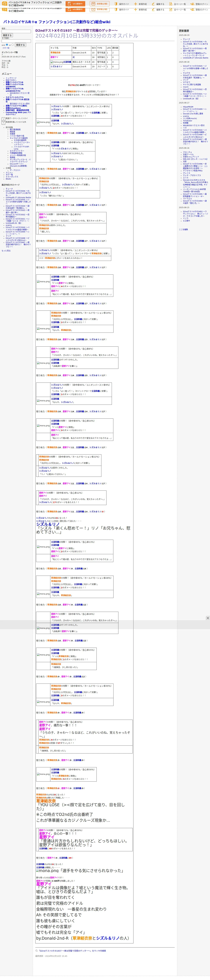This screenshot has width=210, height=980.
Task: Open カオスバトルロイヤル menu link
Action: click(x=15, y=97)
